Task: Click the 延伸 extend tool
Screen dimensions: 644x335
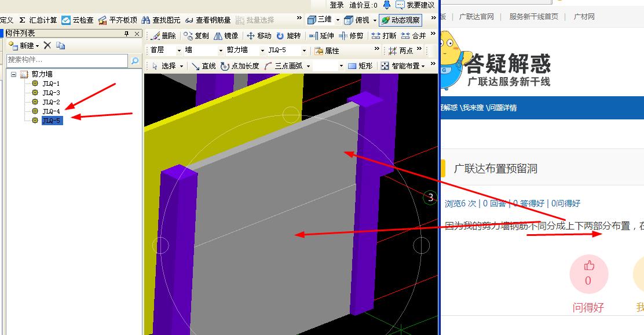Action: 321,36
